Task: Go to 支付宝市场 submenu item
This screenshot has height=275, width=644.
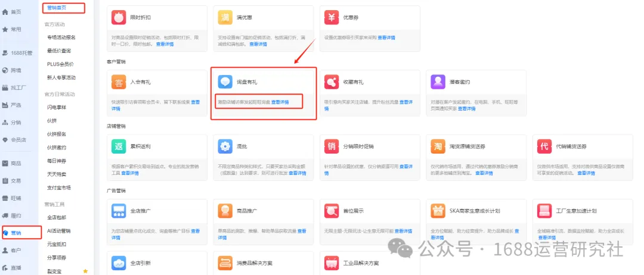Action: (59, 187)
